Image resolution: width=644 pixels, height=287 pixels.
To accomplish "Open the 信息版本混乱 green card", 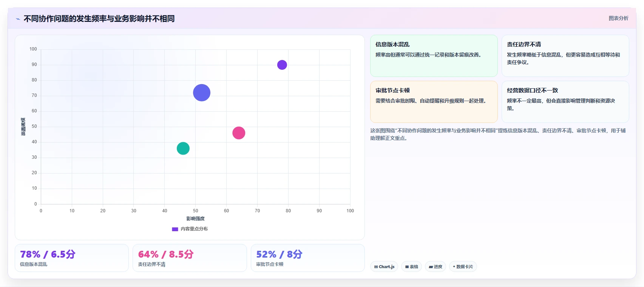I will (x=434, y=56).
